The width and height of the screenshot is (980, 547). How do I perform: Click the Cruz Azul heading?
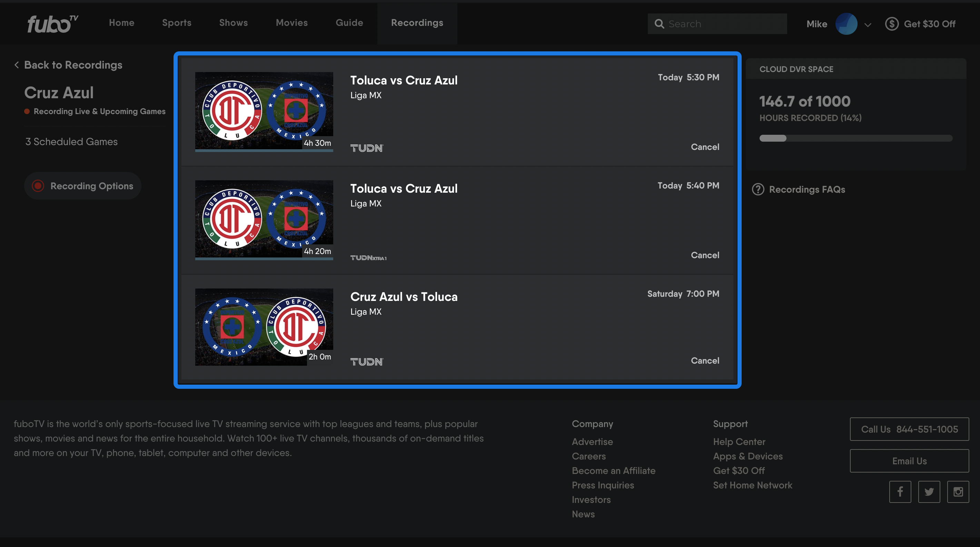pyautogui.click(x=59, y=93)
